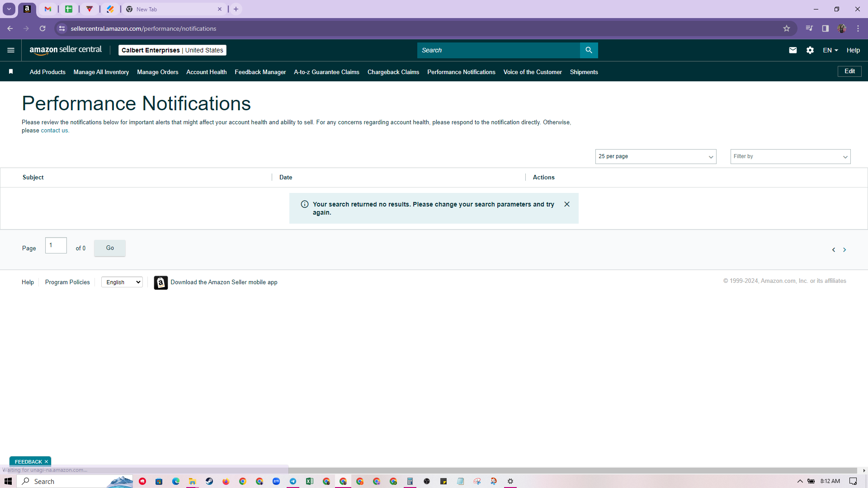
Task: Open Steam from the taskbar
Action: click(x=209, y=481)
